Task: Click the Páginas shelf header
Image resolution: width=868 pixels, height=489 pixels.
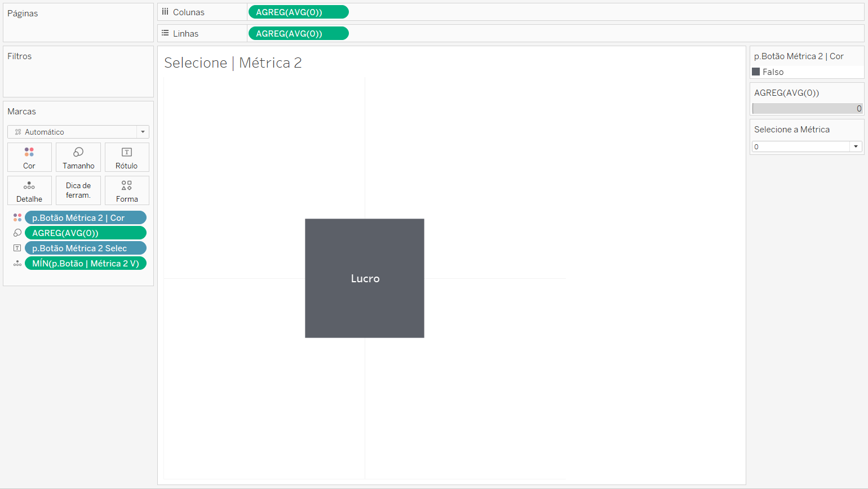Action: (23, 14)
